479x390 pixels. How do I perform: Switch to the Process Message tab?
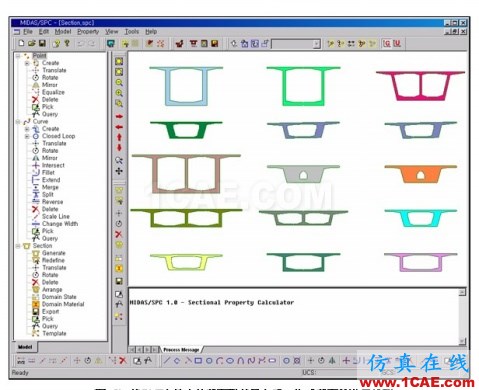pos(181,350)
